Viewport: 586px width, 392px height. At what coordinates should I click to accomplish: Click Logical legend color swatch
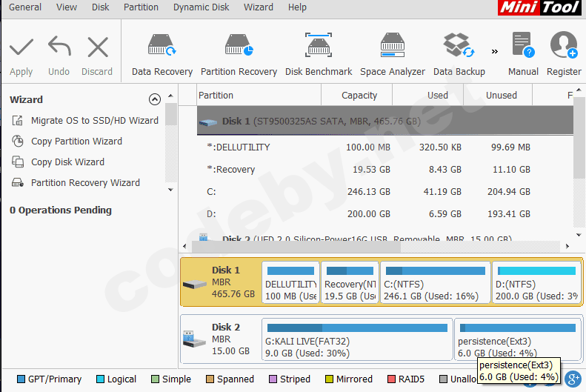click(x=100, y=379)
